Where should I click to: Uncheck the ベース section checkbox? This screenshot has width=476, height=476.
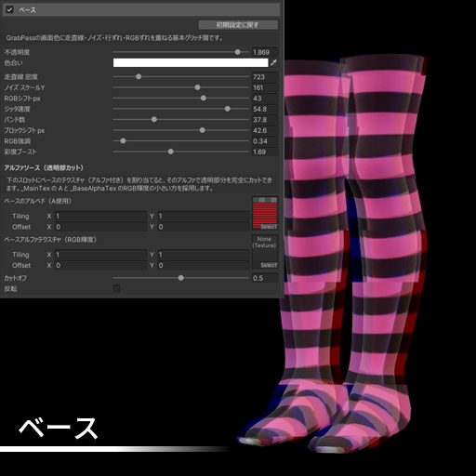pos(9,9)
